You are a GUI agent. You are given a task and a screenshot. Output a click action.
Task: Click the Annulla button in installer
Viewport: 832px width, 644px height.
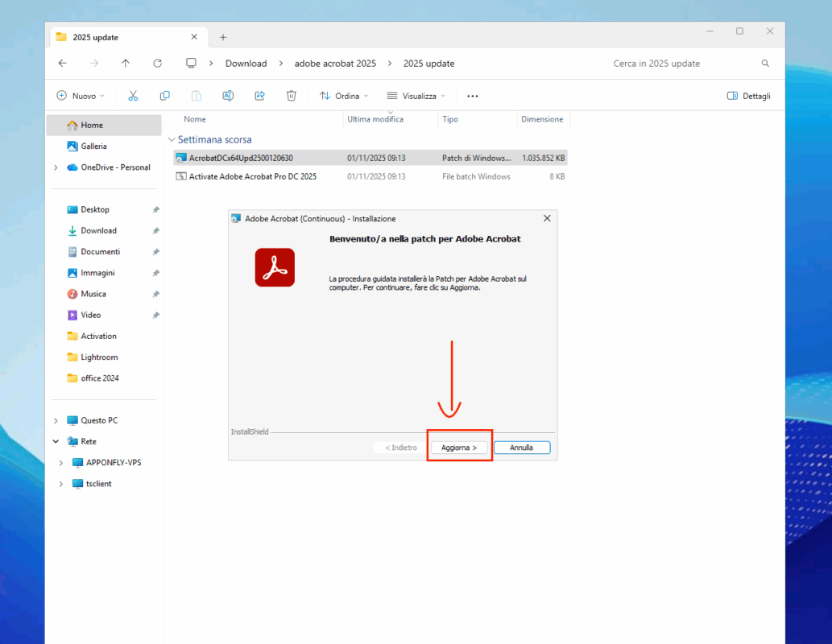[x=522, y=448]
